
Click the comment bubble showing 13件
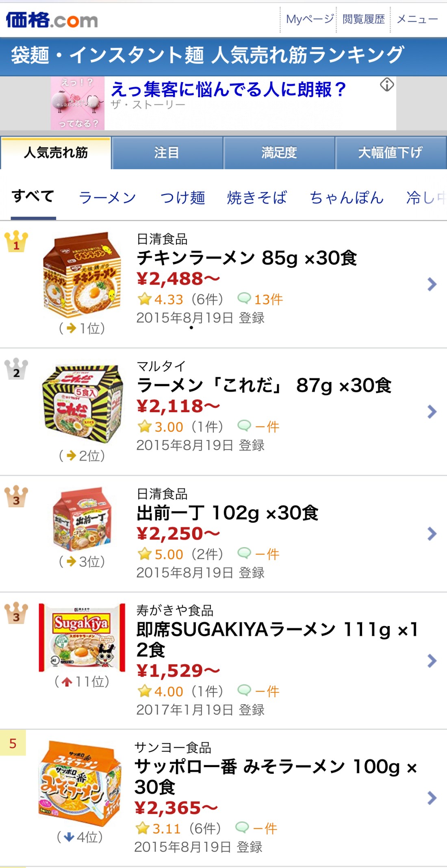(244, 299)
